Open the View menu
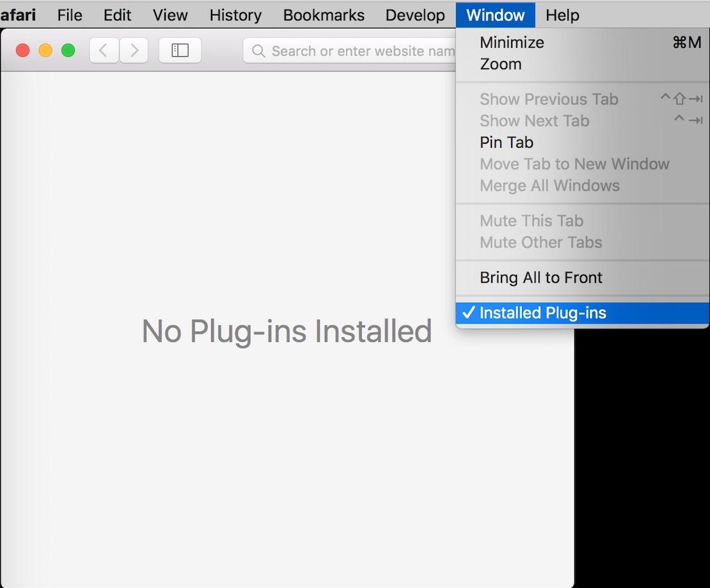This screenshot has width=710, height=588. click(x=170, y=15)
